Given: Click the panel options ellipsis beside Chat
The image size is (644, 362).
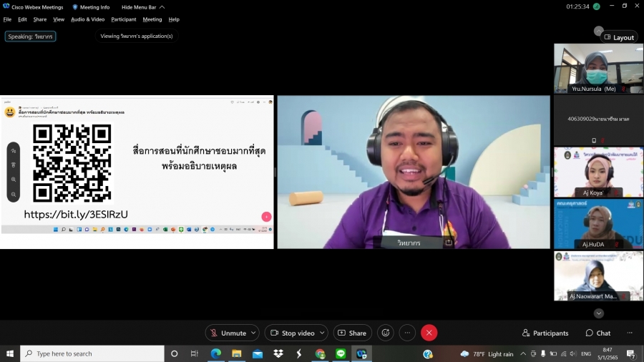Looking at the screenshot, I should tap(630, 333).
